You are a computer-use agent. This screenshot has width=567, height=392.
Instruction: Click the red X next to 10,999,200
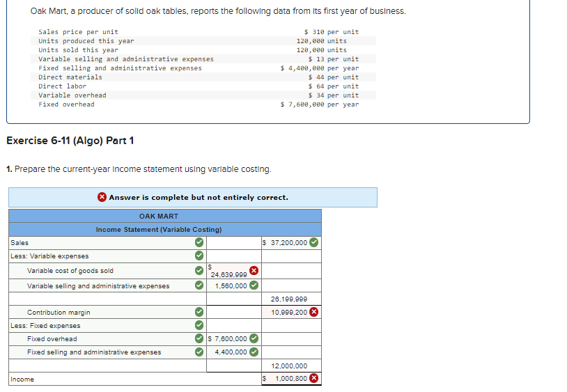pyautogui.click(x=314, y=312)
